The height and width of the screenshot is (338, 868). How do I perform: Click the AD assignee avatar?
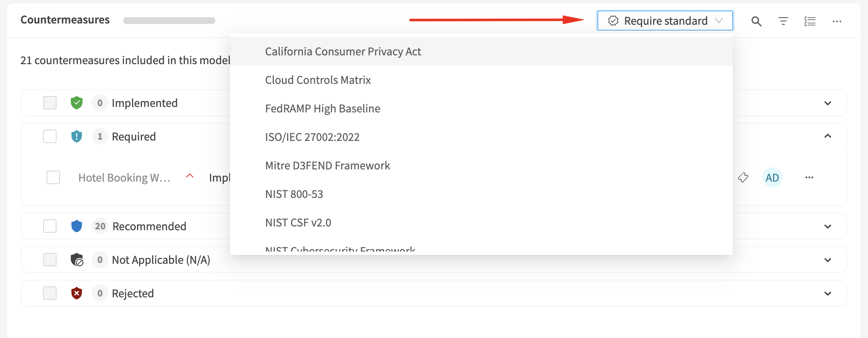pyautogui.click(x=772, y=177)
